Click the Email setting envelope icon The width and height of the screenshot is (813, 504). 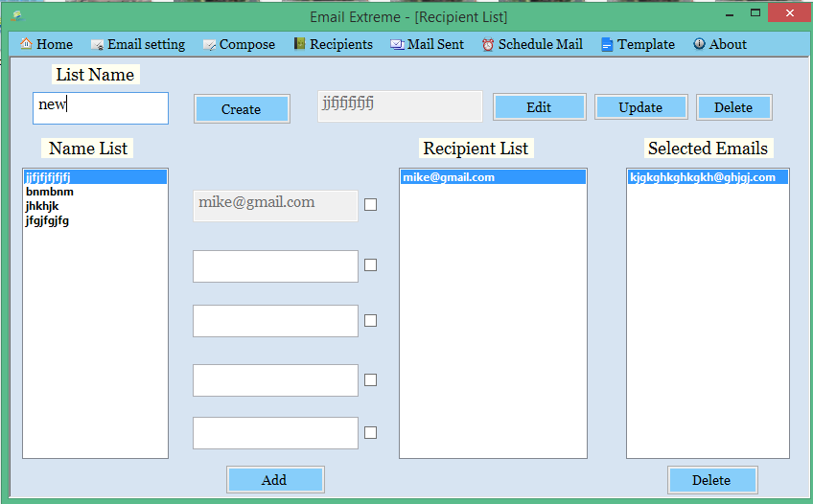97,45
